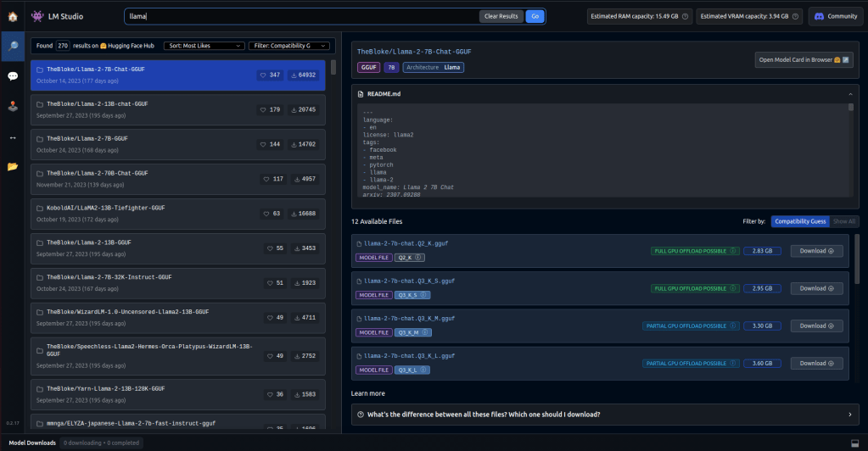The height and width of the screenshot is (451, 868).
Task: Open the AI Chat speech bubble icon
Action: [x=13, y=76]
